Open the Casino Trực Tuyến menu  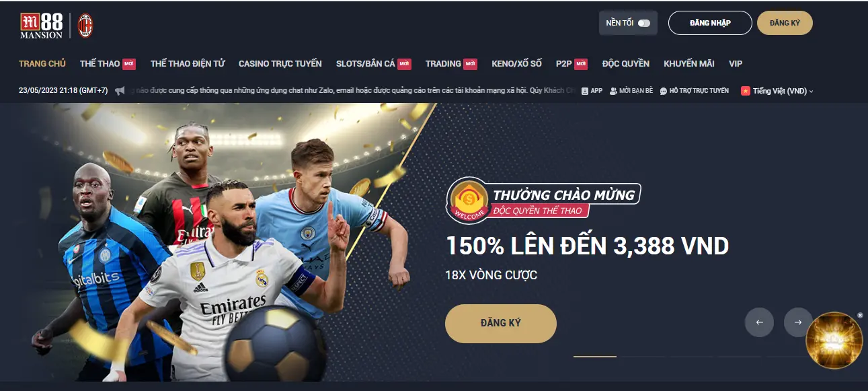coord(280,63)
